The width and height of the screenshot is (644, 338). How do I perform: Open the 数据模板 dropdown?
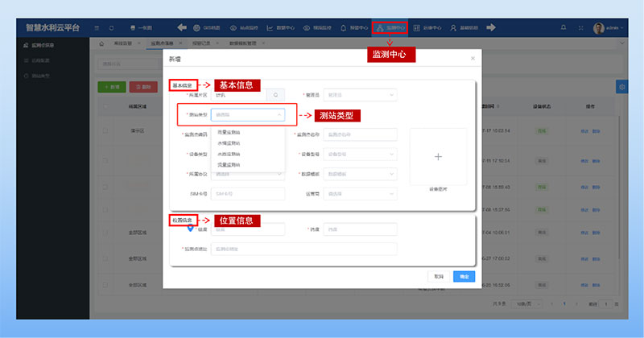pyautogui.click(x=359, y=174)
